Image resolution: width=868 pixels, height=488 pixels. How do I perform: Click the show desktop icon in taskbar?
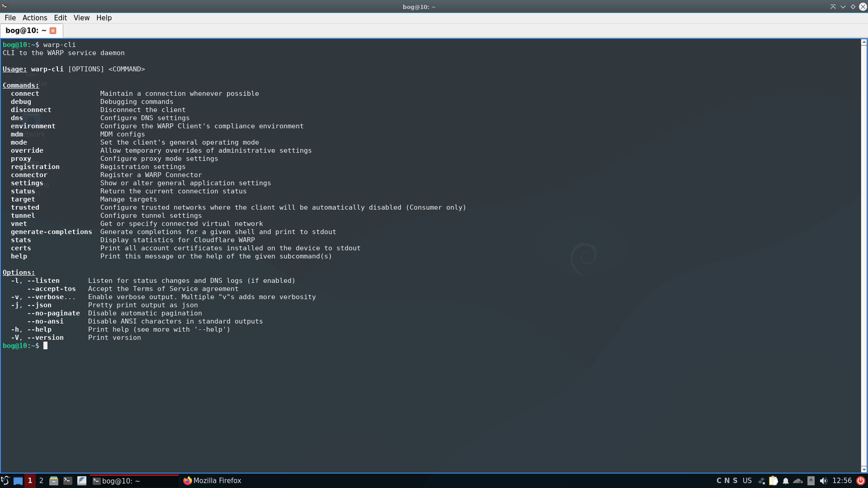pos(18,481)
